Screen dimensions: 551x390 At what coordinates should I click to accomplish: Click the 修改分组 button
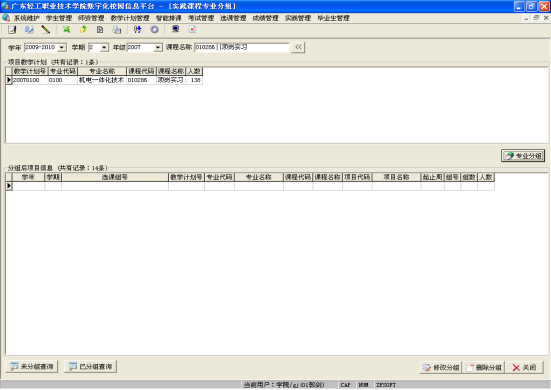(441, 368)
